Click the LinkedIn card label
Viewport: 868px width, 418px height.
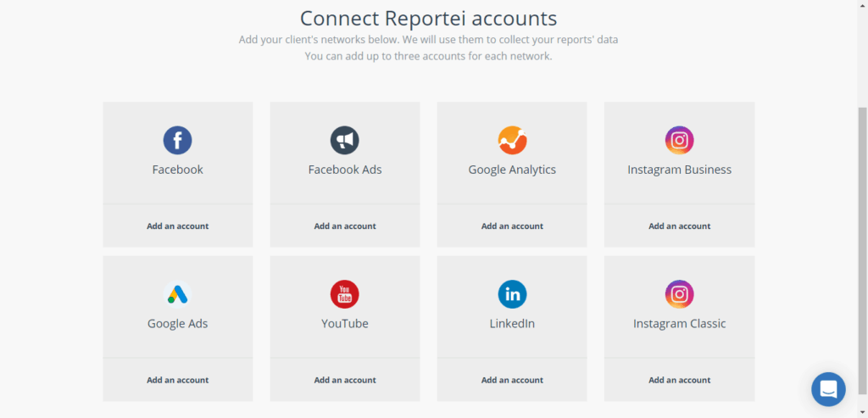point(512,323)
